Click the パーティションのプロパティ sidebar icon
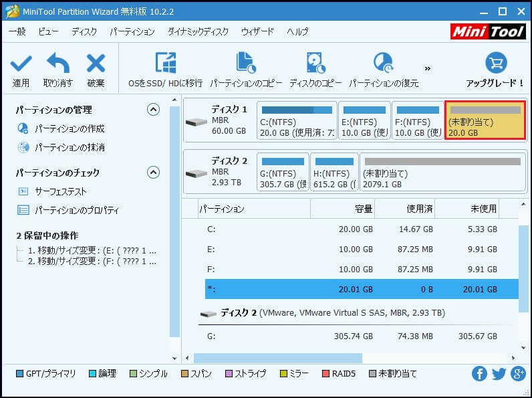 (23, 210)
